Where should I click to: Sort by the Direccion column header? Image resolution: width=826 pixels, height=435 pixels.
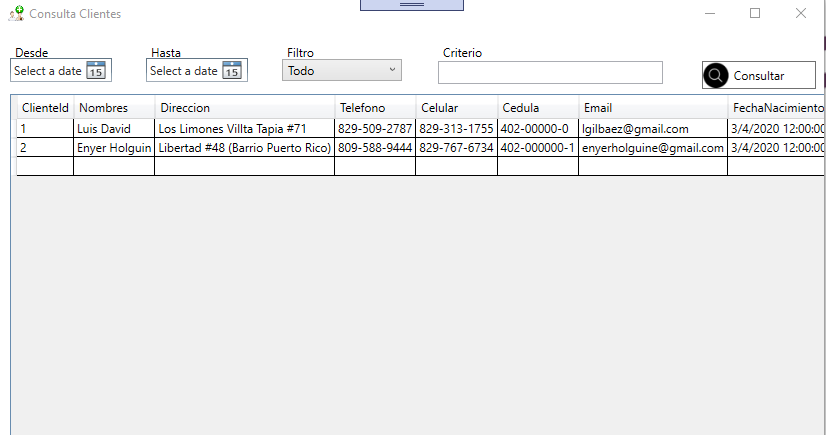[244, 108]
